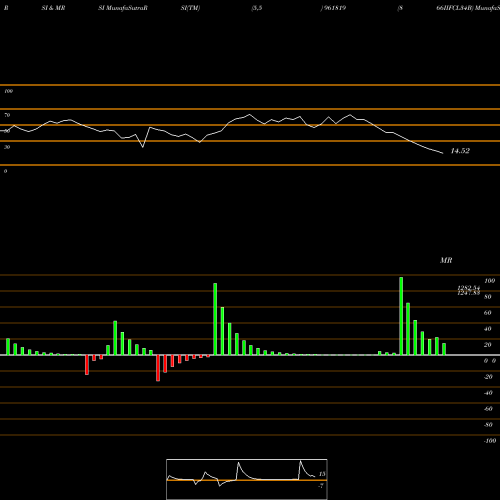Click the 1252.54 price value label
The image size is (500, 500).
click(468, 288)
